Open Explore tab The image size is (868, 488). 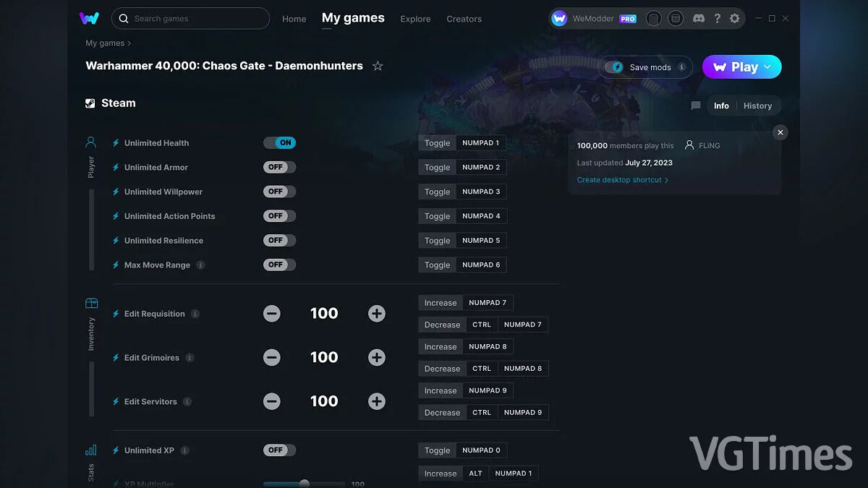[x=415, y=19]
